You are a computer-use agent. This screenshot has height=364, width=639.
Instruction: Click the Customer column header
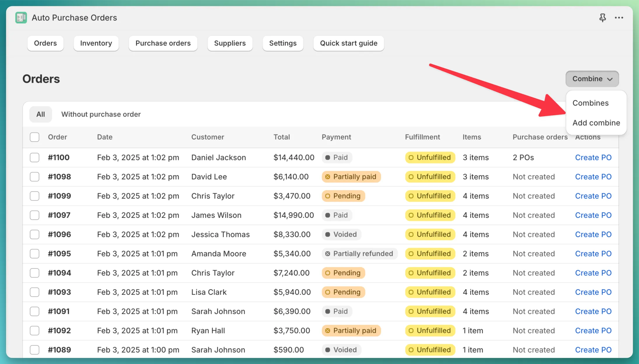pyautogui.click(x=208, y=137)
